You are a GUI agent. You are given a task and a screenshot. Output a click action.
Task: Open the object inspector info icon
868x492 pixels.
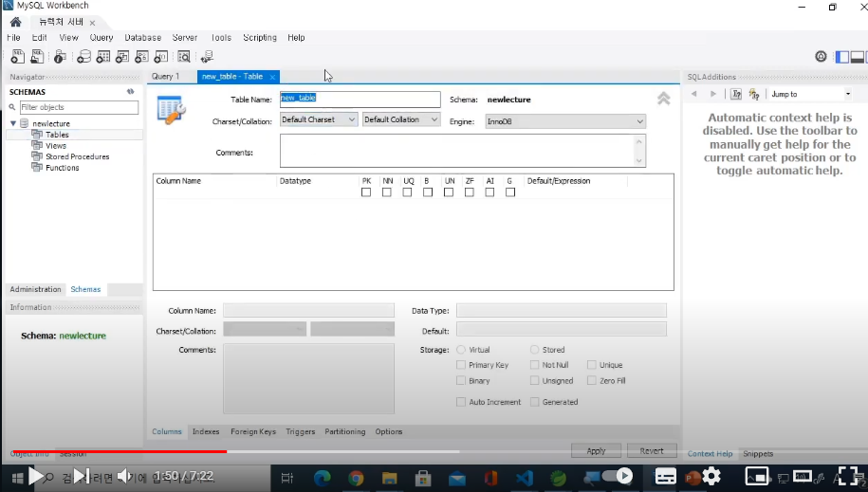point(60,57)
